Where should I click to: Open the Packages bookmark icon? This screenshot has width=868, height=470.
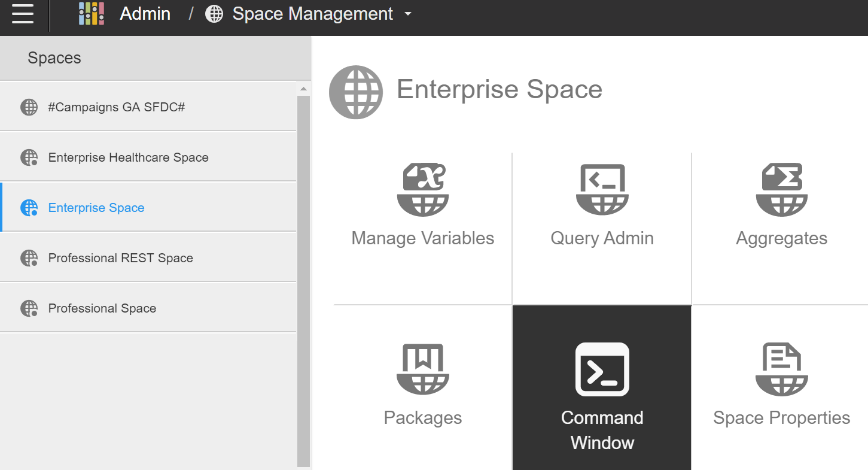point(422,369)
